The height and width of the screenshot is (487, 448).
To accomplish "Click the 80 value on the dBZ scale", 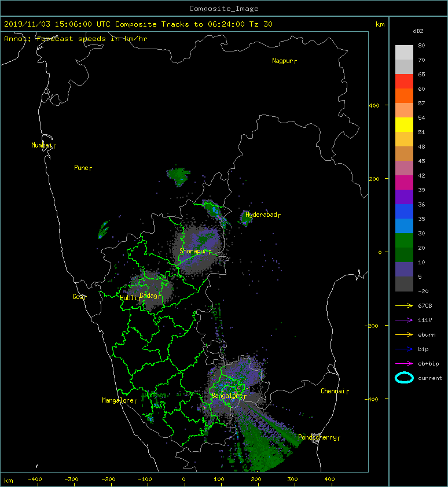I will coord(421,45).
